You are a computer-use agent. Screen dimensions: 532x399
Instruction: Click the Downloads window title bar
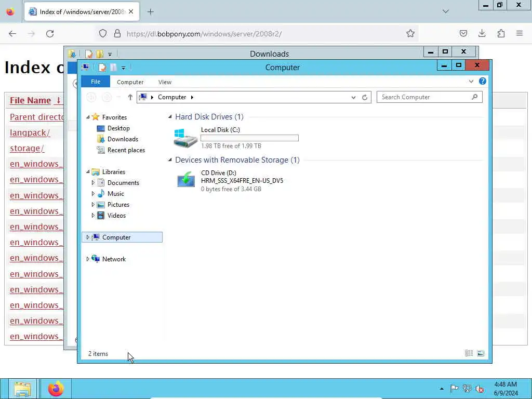270,54
